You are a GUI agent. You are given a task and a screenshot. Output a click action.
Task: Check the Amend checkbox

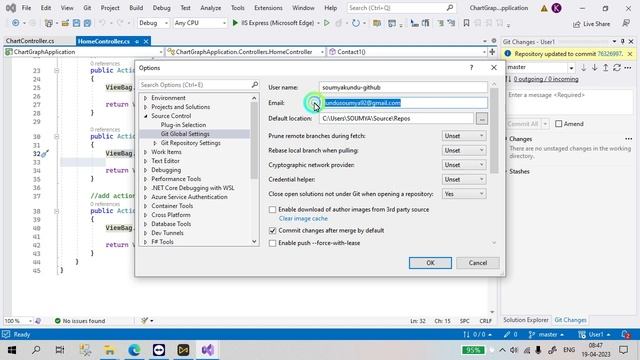click(558, 124)
